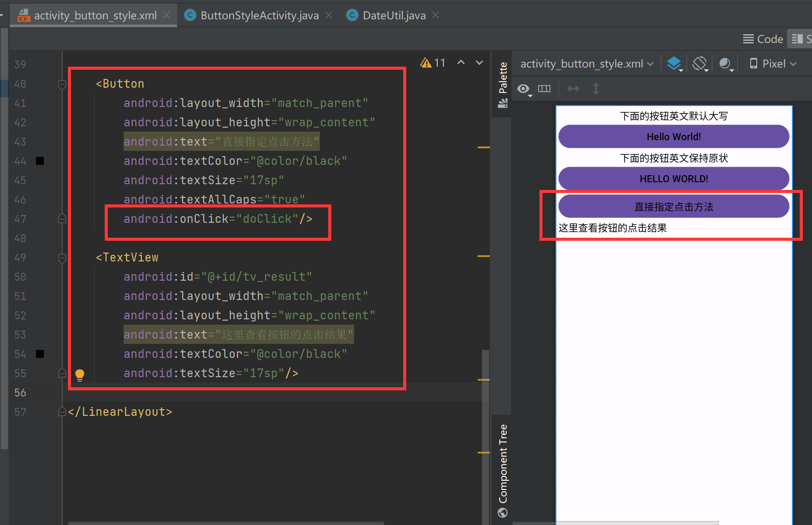
Task: Click the warning stripe mark near line 43
Action: click(483, 147)
